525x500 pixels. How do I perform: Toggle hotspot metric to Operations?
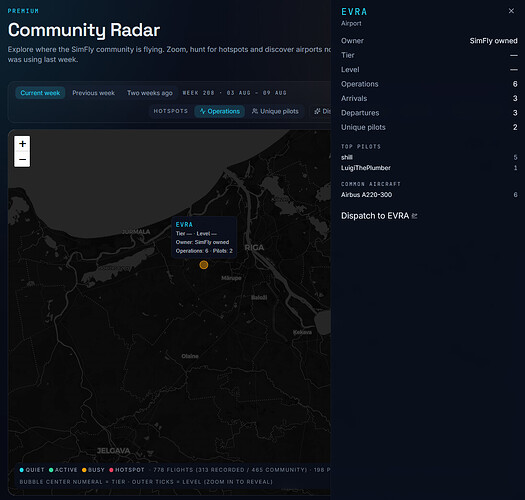(220, 111)
